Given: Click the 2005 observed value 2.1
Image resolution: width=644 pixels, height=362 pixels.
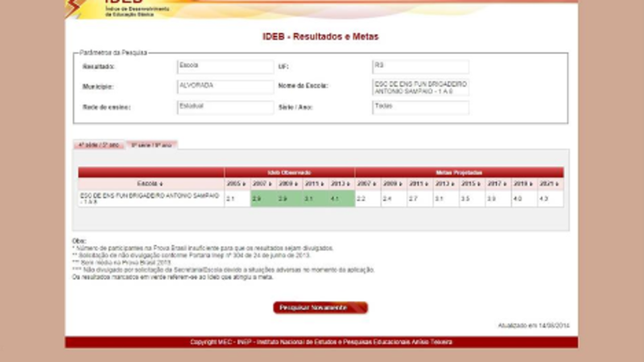Looking at the screenshot, I should pos(237,199).
